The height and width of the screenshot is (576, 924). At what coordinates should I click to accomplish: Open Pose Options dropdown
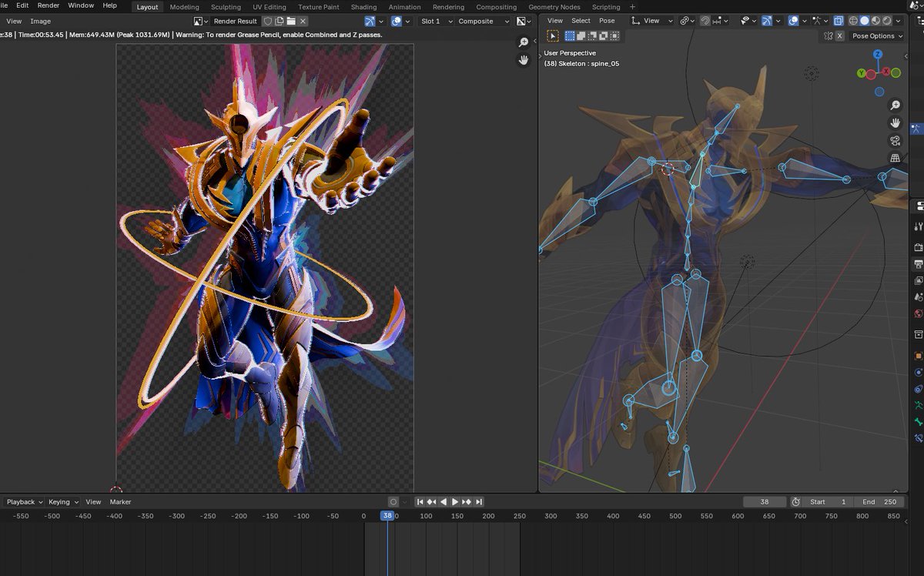click(x=876, y=35)
